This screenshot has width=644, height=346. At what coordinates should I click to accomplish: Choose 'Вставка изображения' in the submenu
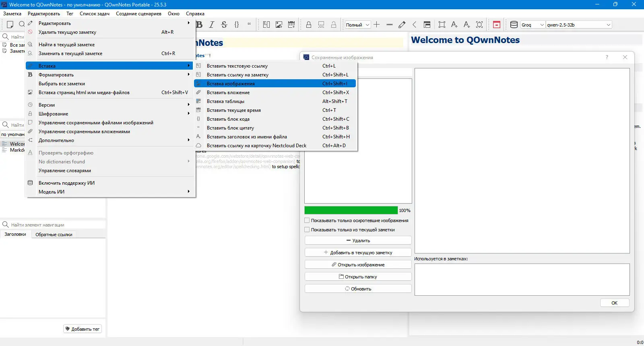pos(275,84)
